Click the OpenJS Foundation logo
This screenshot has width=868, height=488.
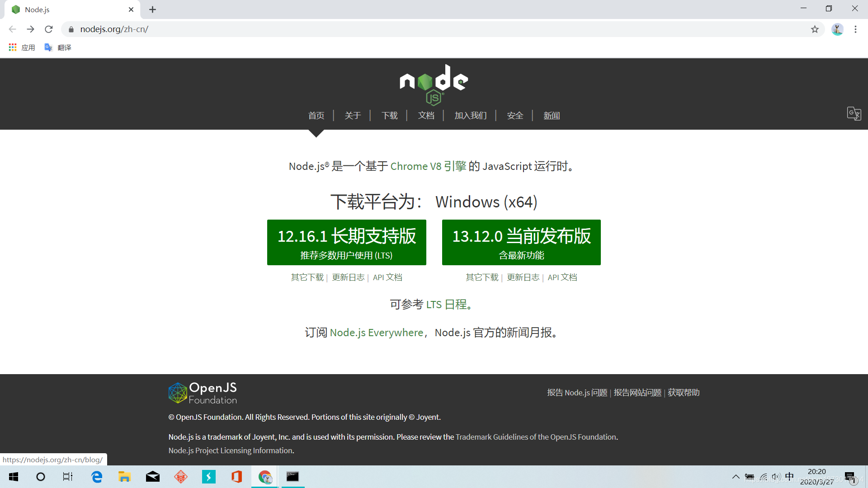(x=203, y=393)
